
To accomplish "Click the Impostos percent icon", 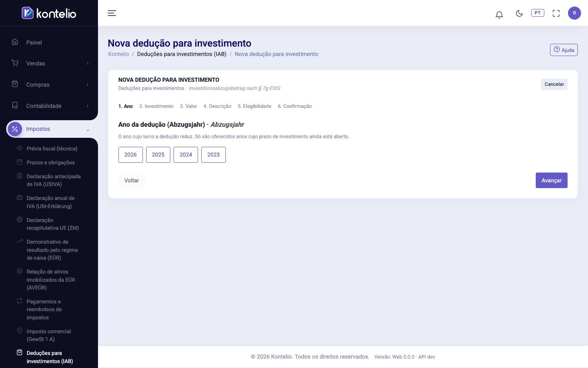I will coord(15,129).
